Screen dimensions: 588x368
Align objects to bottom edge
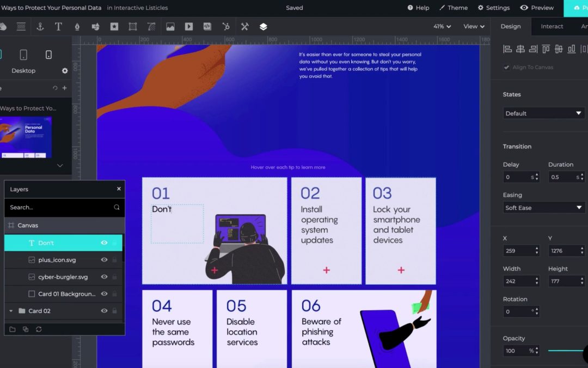point(572,49)
